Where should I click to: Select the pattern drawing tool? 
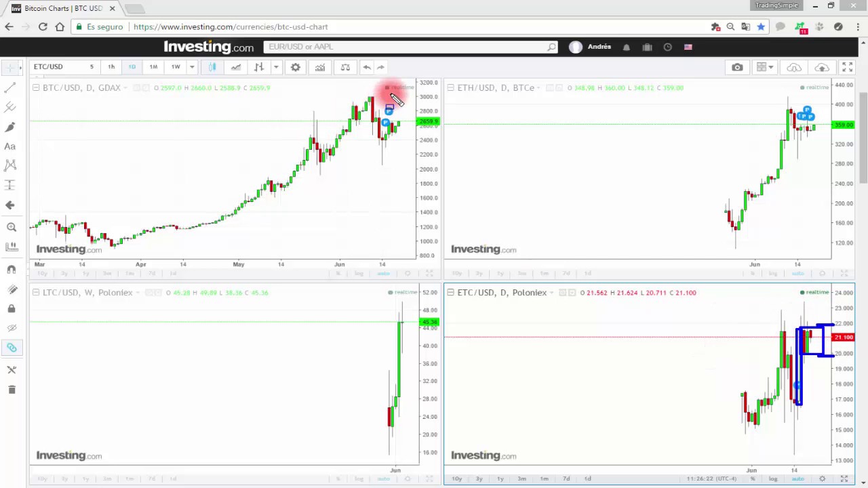coord(10,165)
